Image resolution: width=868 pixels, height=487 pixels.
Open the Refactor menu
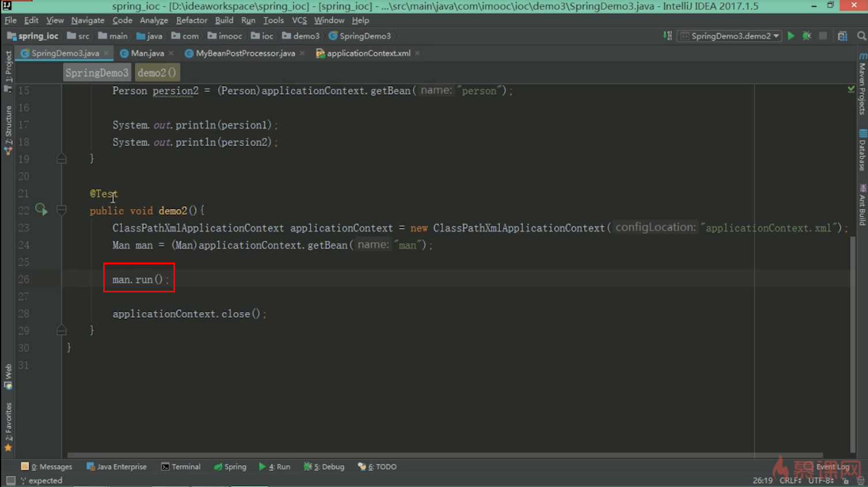192,20
